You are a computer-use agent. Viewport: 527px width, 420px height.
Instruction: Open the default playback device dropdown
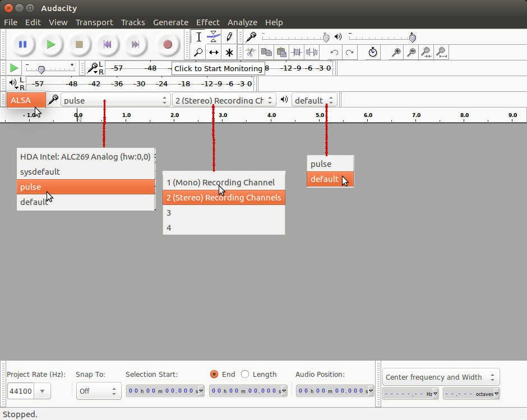tap(315, 100)
